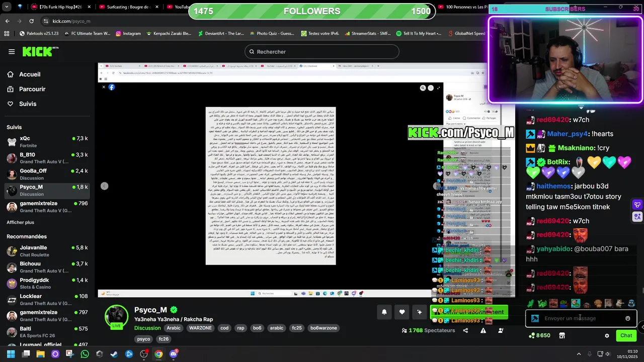Click the notification bell for Psyco_M
Screen dimensions: 644x362
(384, 312)
